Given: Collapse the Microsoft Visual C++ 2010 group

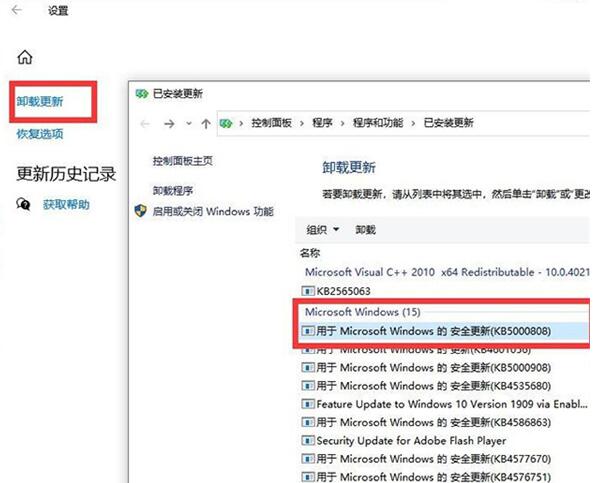Looking at the screenshot, I should 447,272.
